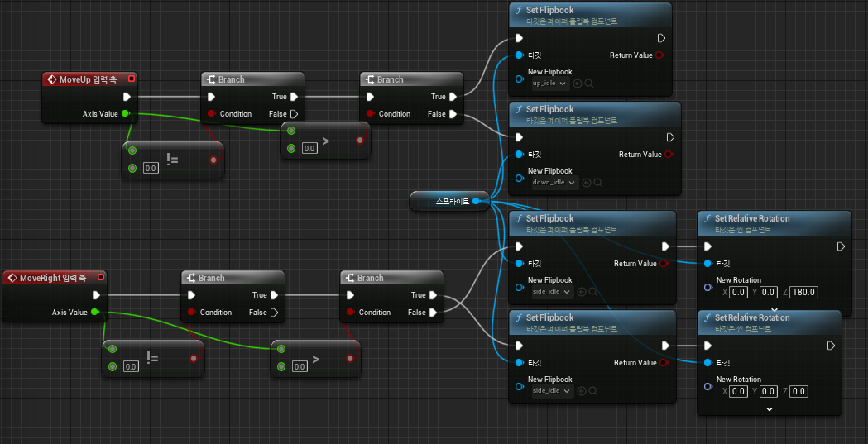The image size is (868, 444).
Task: Open the down_idle flipbook dropdown
Action: pos(554,183)
